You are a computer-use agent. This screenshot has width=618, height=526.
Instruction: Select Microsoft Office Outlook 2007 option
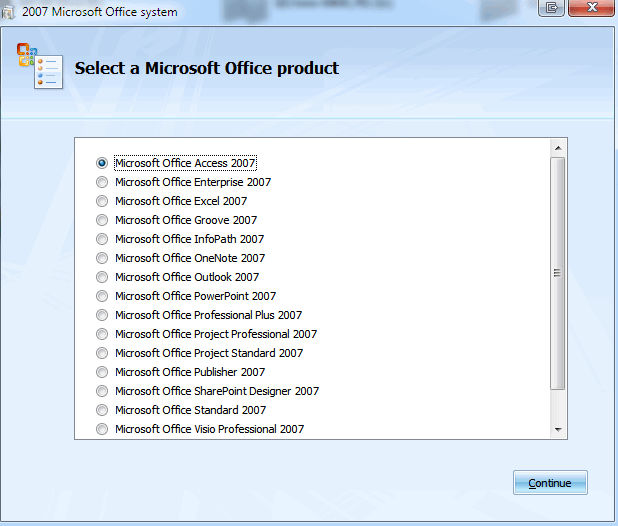102,277
